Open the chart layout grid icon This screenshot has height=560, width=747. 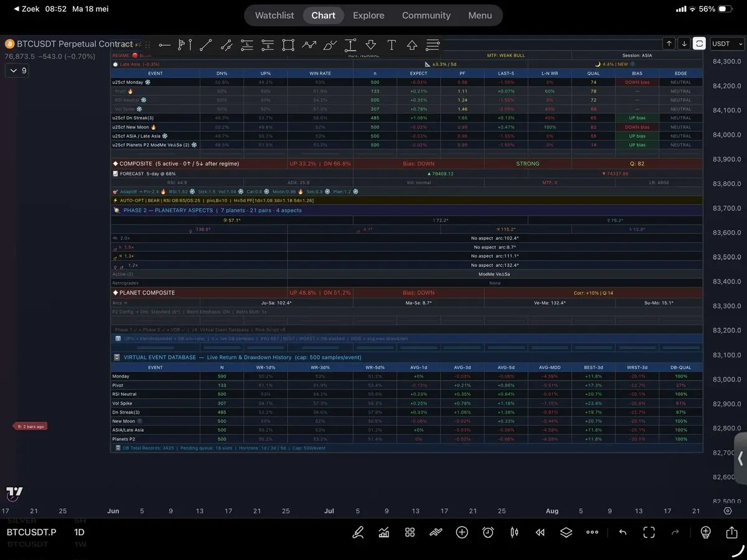point(410,533)
